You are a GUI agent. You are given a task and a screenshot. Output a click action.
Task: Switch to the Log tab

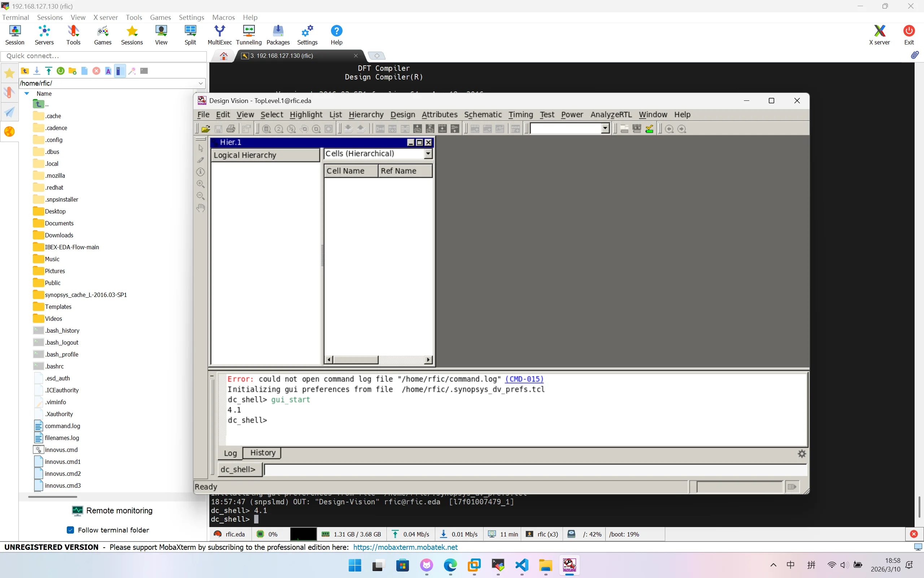pyautogui.click(x=230, y=453)
